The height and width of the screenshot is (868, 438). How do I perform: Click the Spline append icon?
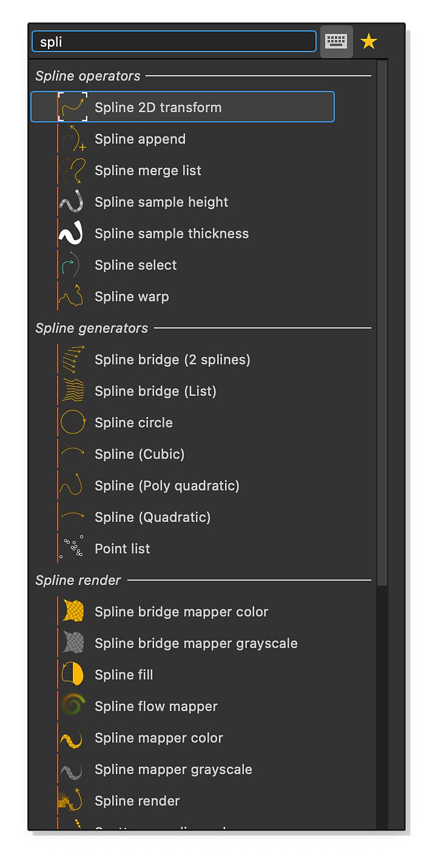(x=72, y=138)
